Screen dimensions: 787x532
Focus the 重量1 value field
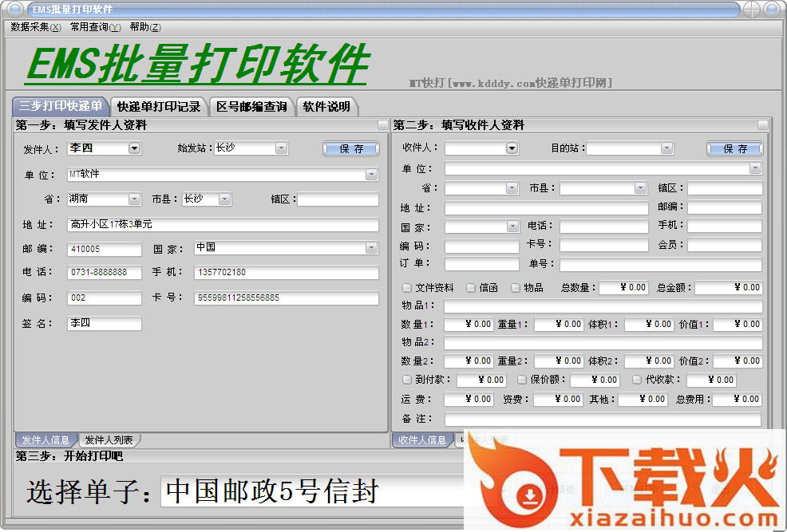pos(559,325)
